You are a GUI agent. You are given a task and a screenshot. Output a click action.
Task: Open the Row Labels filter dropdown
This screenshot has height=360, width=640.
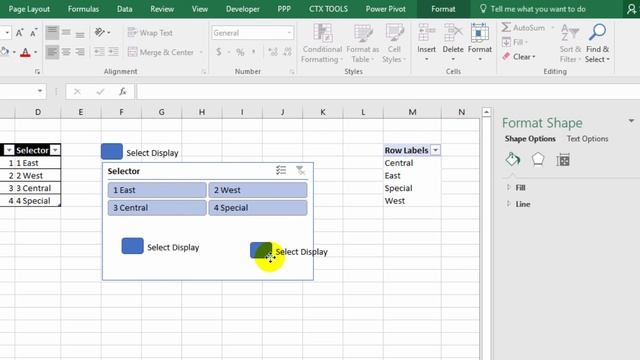(x=436, y=150)
